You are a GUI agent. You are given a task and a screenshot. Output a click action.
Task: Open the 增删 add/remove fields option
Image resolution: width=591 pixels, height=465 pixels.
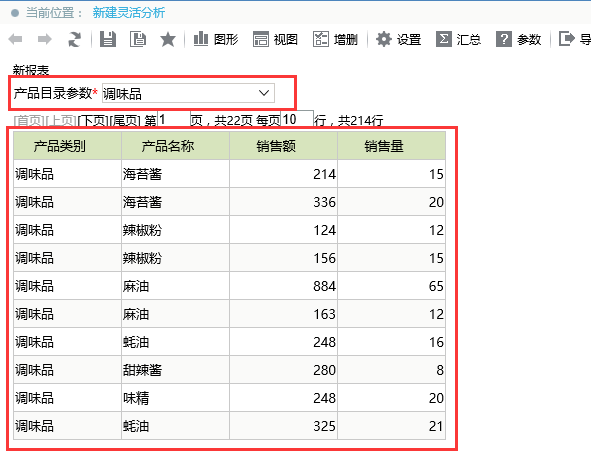(335, 39)
